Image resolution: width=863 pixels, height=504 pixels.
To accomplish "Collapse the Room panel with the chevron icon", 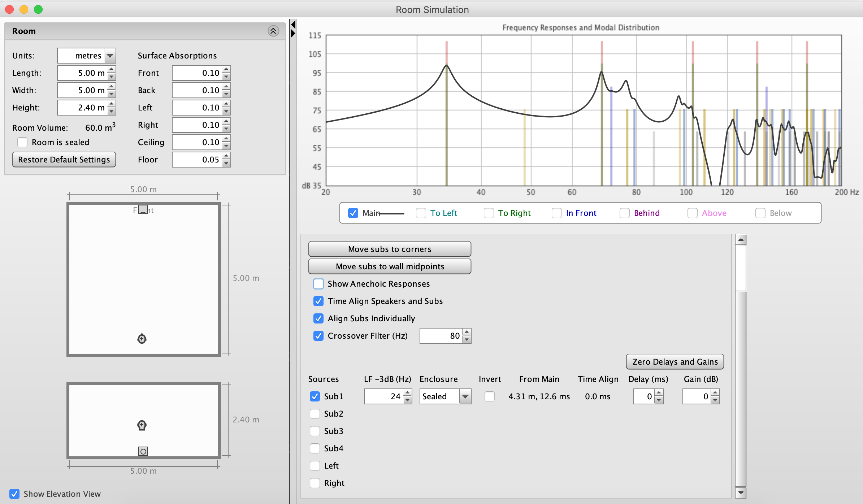I will [x=273, y=31].
